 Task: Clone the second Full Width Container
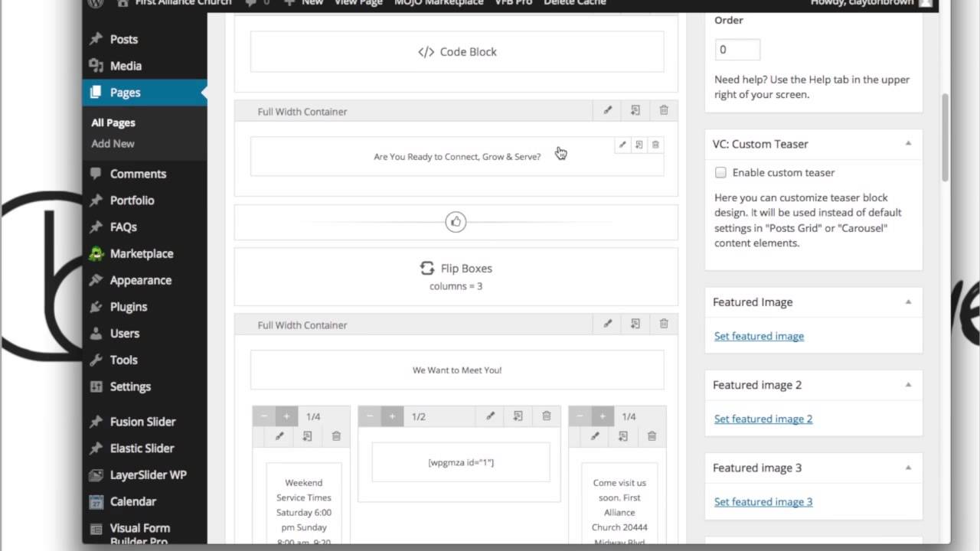coord(635,324)
